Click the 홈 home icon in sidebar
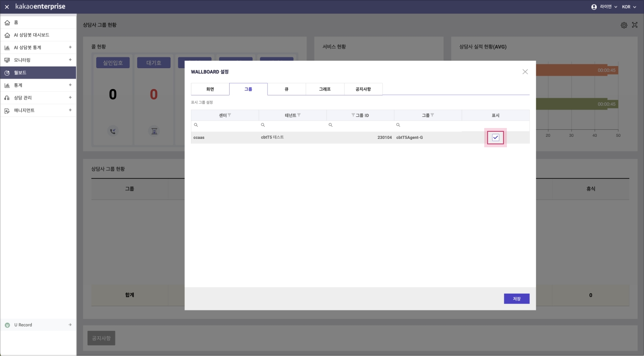Viewport: 644px width, 356px height. [7, 23]
